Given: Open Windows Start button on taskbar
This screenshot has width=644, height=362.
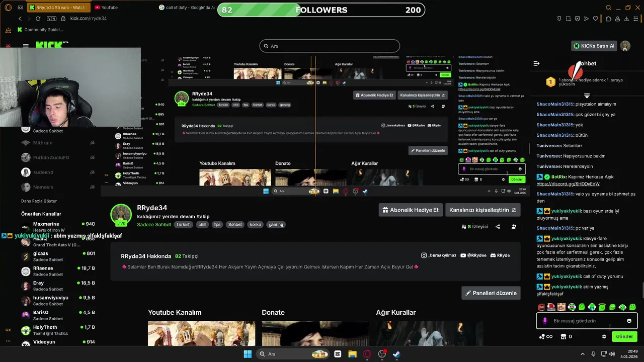Looking at the screenshot, I should [248, 354].
